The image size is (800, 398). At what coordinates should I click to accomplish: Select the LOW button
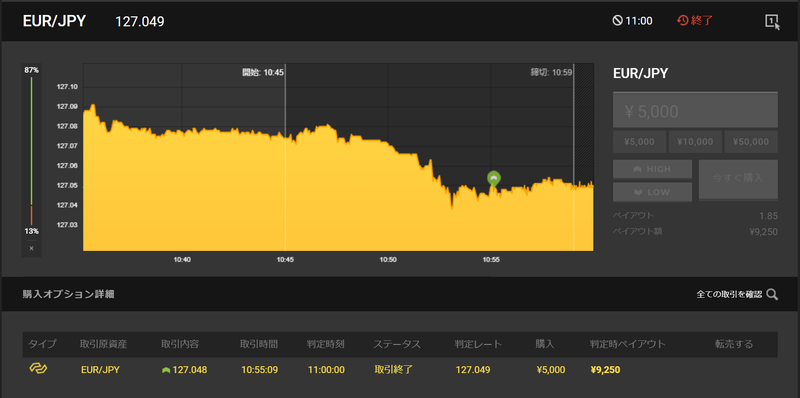pyautogui.click(x=653, y=192)
